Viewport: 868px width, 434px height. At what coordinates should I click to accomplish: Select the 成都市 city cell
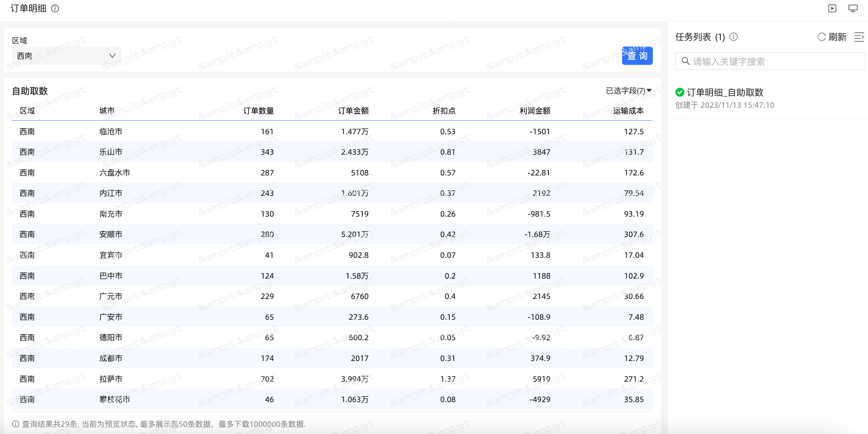pyautogui.click(x=111, y=358)
